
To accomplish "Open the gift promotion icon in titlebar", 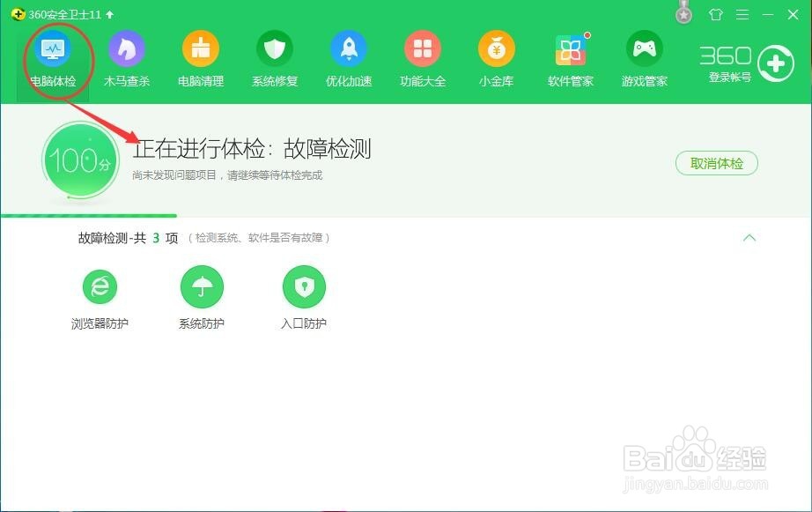I will coord(716,15).
